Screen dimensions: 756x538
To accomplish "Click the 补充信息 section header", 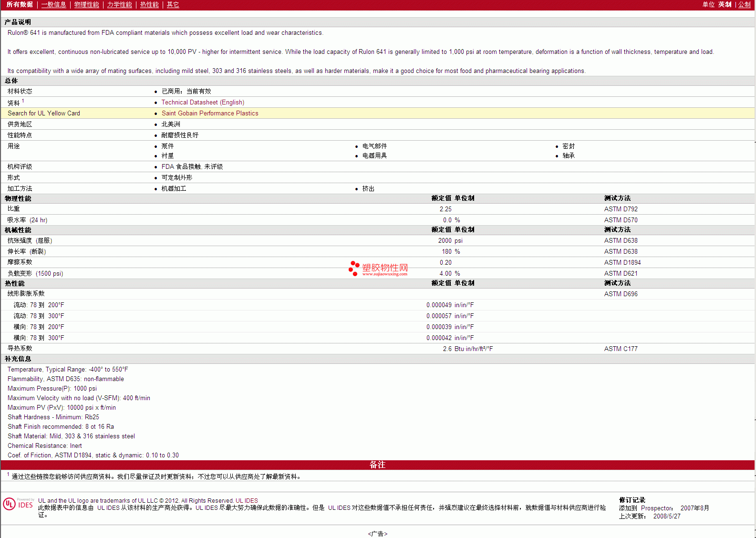I will click(18, 359).
